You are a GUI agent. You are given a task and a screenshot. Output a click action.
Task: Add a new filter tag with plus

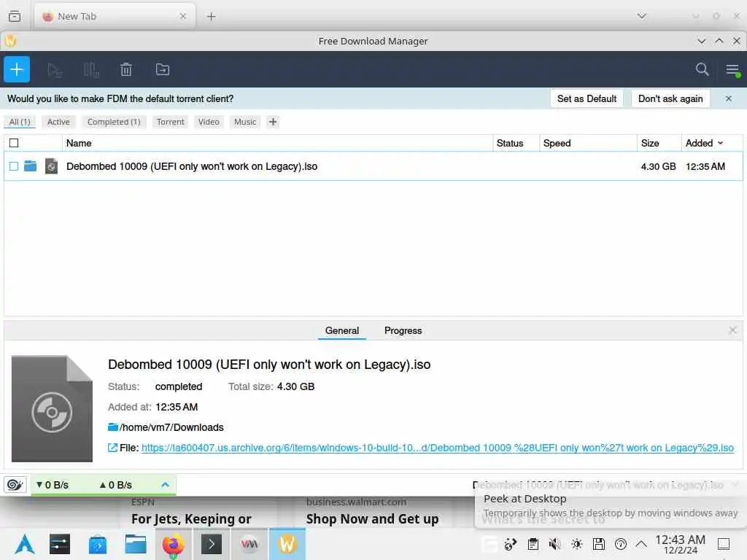273,122
